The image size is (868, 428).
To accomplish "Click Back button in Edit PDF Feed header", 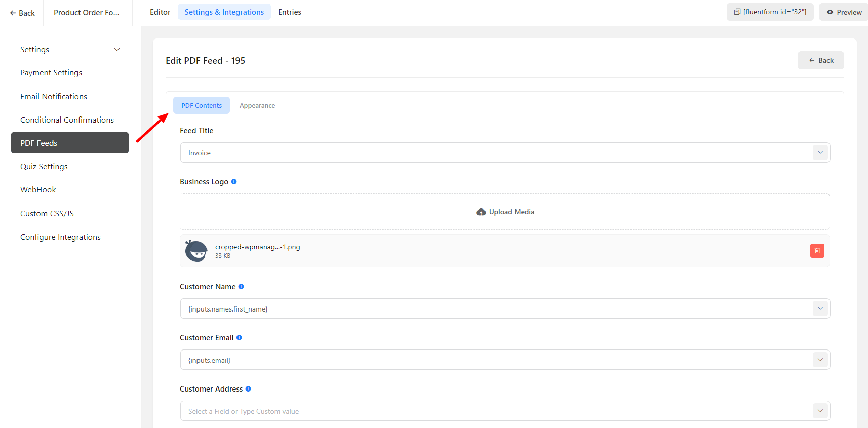I will 820,60.
